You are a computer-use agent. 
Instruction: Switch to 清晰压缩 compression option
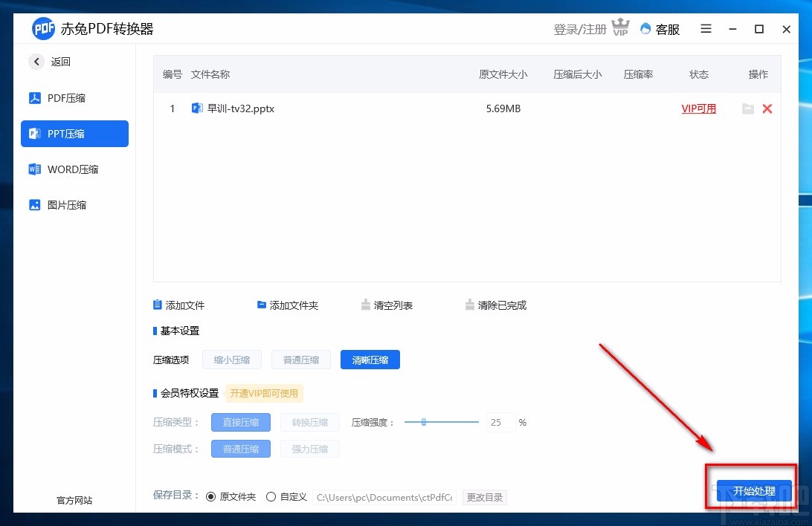point(370,360)
